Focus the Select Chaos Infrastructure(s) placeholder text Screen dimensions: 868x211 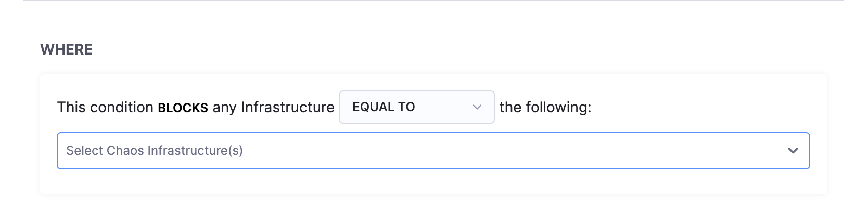coord(155,151)
